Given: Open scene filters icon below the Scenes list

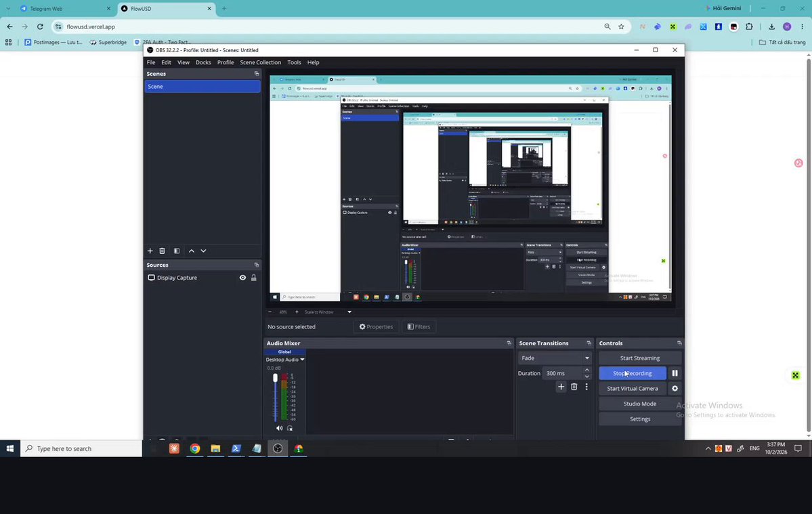Looking at the screenshot, I should [x=177, y=251].
